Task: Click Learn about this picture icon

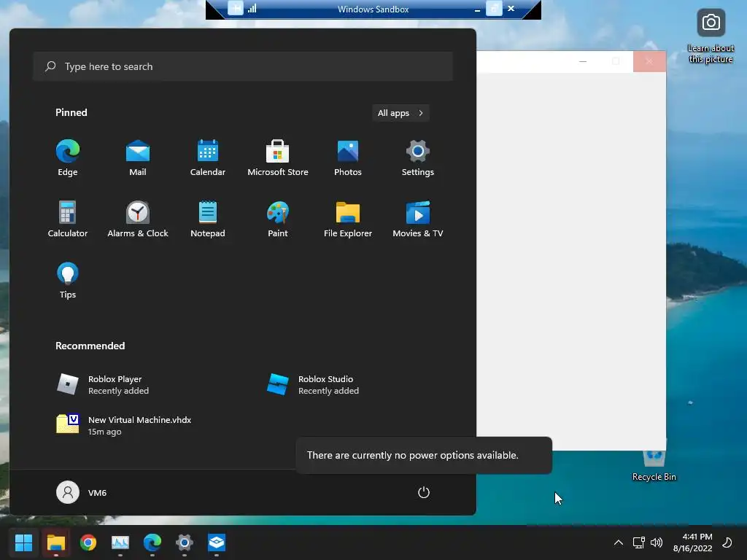Action: [x=711, y=36]
